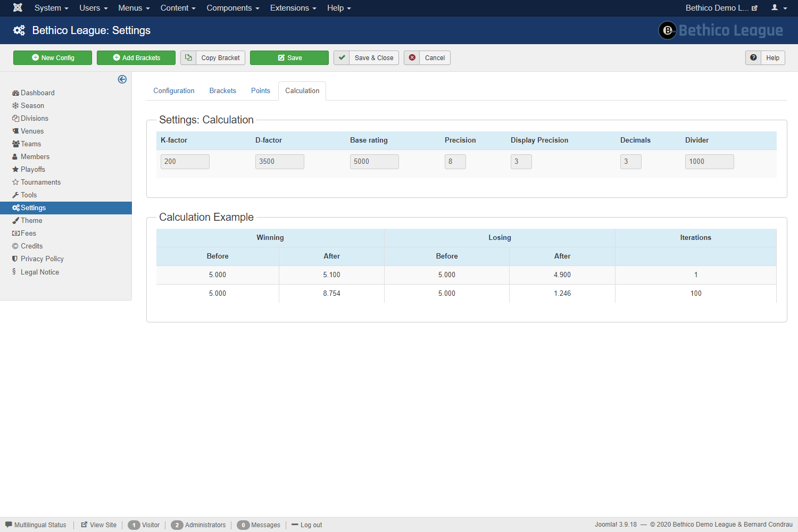Click the Tournaments star icon in sidebar
The height and width of the screenshot is (532, 798).
tap(15, 182)
